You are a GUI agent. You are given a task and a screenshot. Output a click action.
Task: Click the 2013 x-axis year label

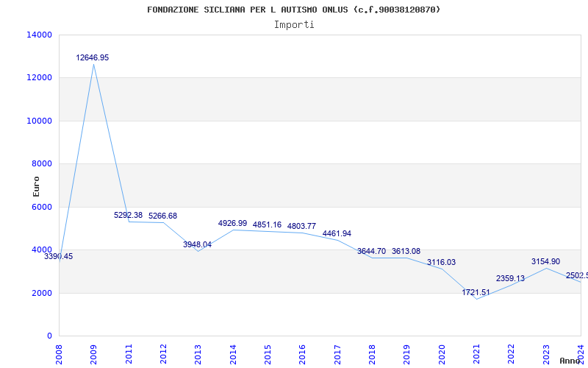click(x=198, y=354)
